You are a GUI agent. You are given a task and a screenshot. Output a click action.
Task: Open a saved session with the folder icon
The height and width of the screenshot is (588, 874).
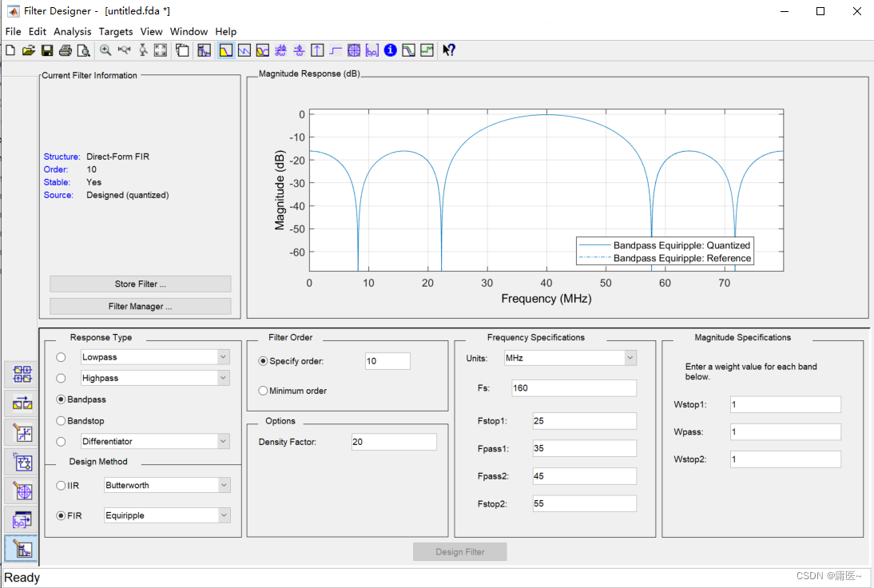(x=29, y=50)
